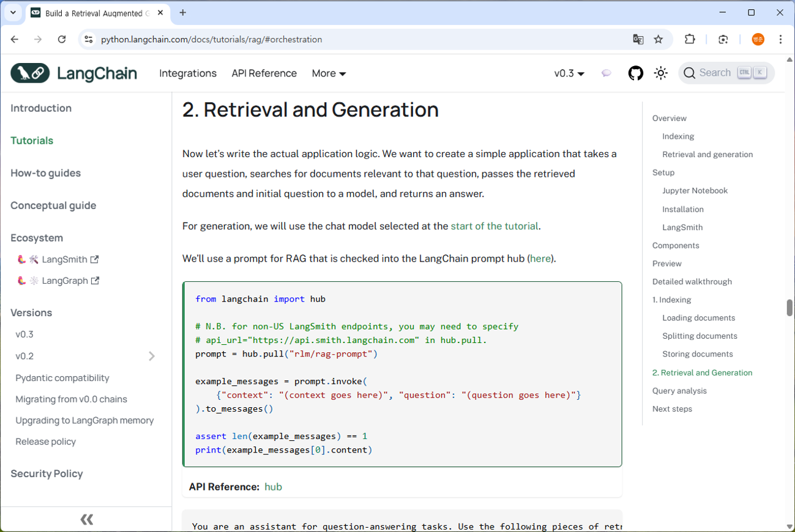Open the GitHub repository icon
The width and height of the screenshot is (795, 532).
click(x=636, y=73)
